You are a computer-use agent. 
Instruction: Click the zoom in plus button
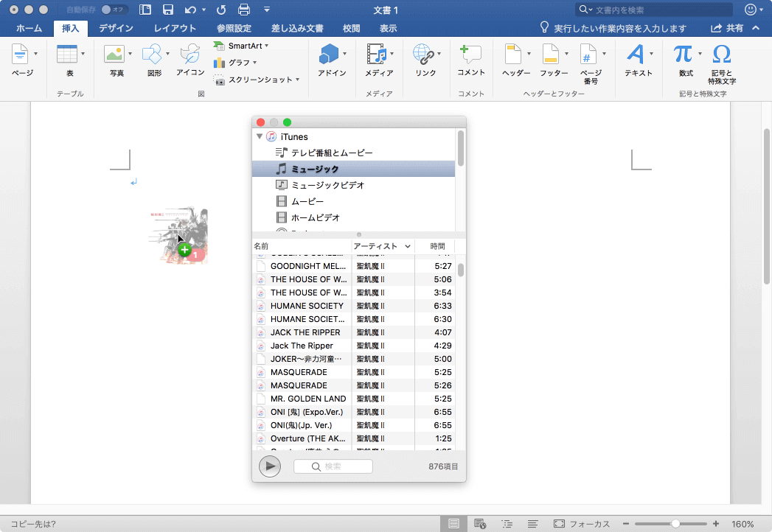click(x=716, y=524)
